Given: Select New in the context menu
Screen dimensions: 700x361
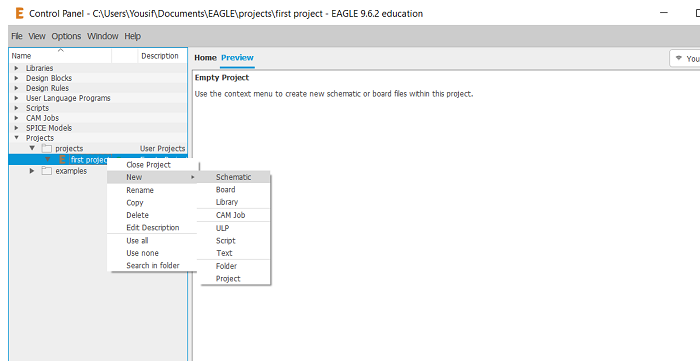Looking at the screenshot, I should click(x=152, y=177).
